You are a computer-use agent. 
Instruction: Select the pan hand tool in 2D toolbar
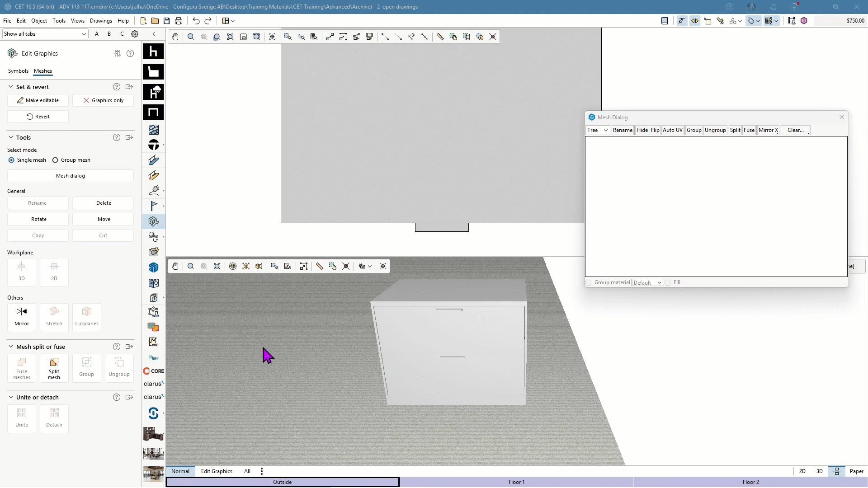tap(175, 37)
